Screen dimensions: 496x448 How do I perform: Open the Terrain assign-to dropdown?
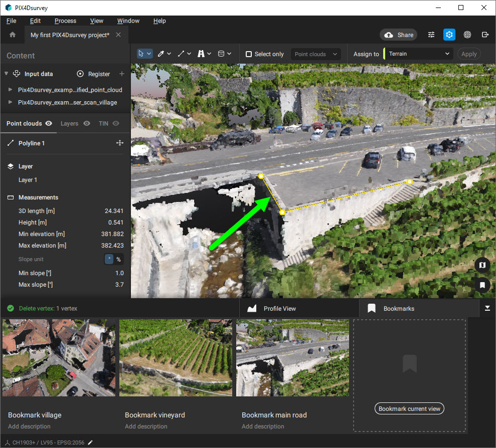[x=419, y=54]
